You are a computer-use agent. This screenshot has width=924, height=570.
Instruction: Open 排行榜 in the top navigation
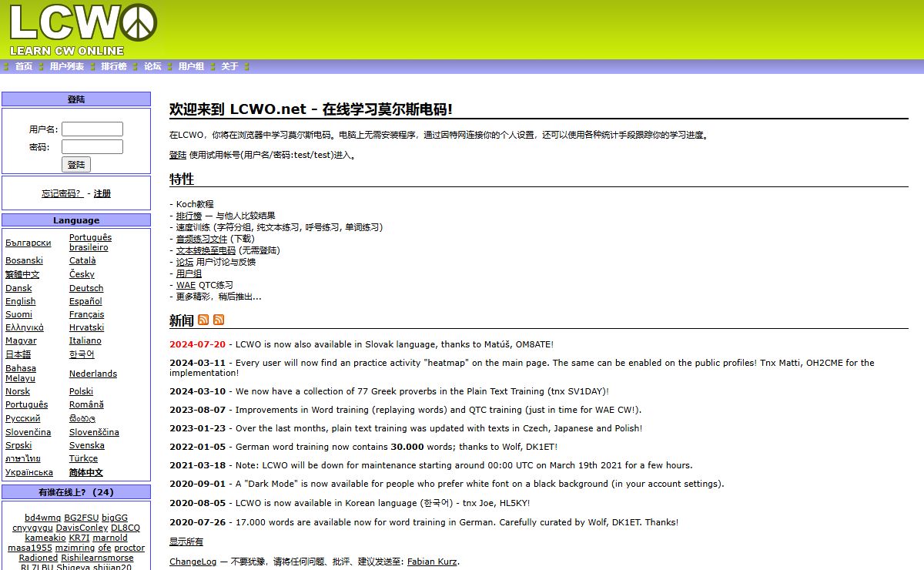point(114,66)
